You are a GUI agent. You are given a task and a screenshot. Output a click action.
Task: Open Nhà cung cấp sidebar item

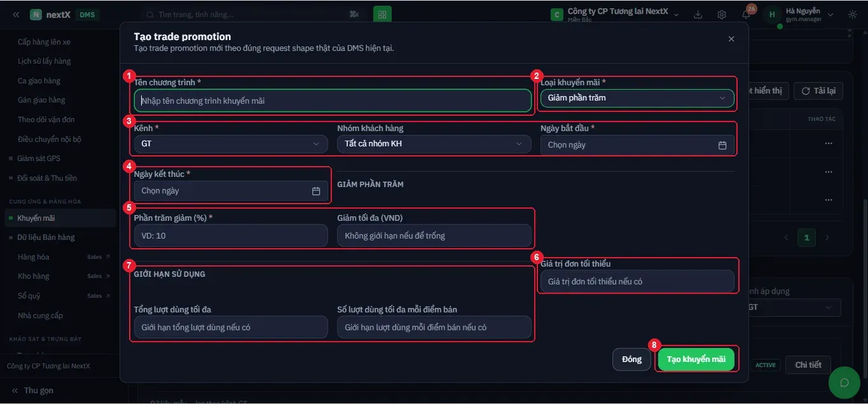(x=41, y=316)
